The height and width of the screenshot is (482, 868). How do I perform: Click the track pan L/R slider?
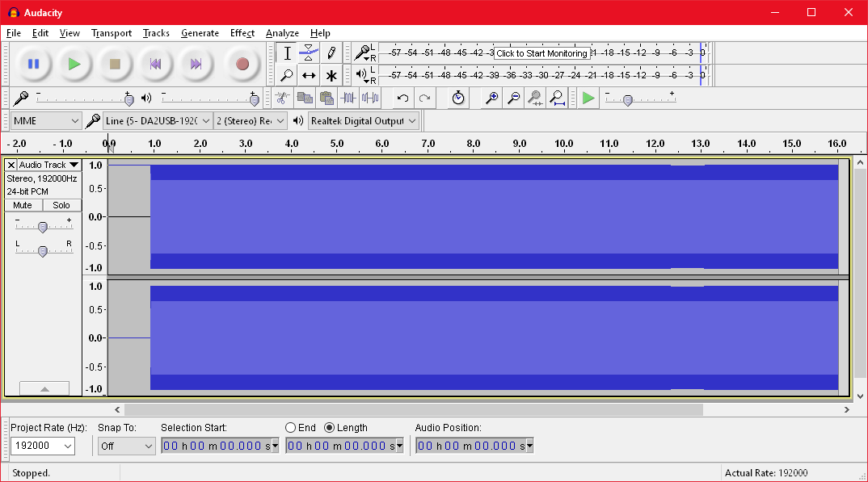coord(44,249)
